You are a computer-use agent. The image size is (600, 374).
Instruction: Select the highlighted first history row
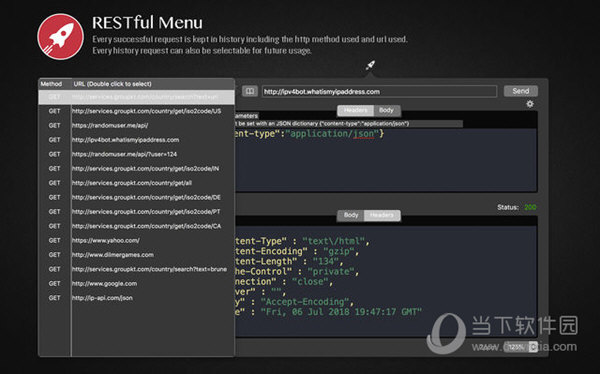click(137, 97)
